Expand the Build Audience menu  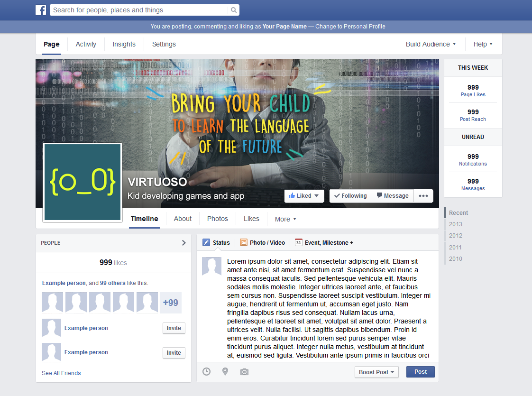[431, 44]
